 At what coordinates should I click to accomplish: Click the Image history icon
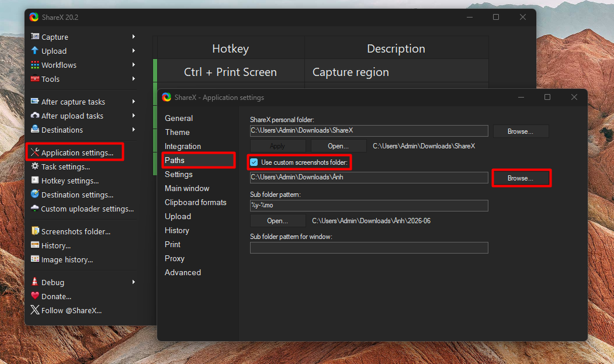click(35, 259)
